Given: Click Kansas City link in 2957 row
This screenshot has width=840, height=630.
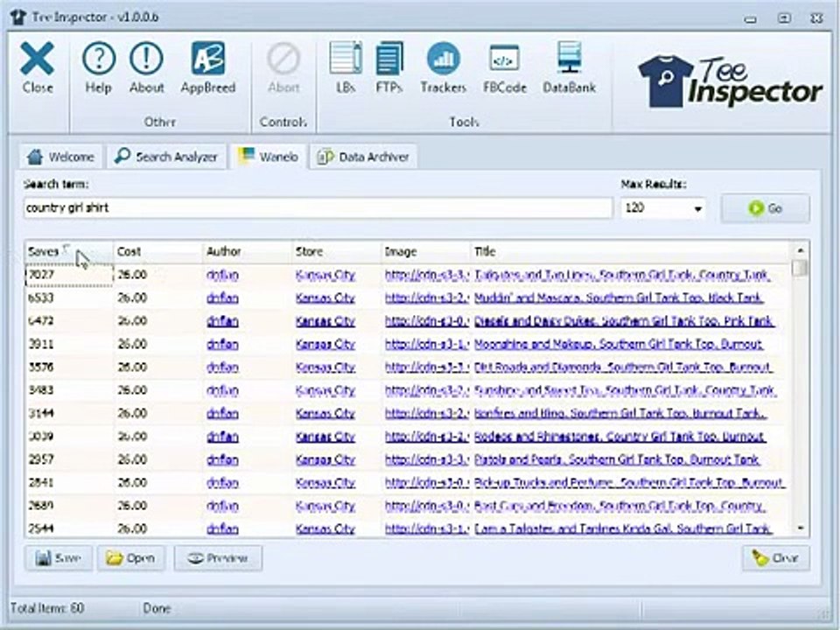Looking at the screenshot, I should 325,459.
